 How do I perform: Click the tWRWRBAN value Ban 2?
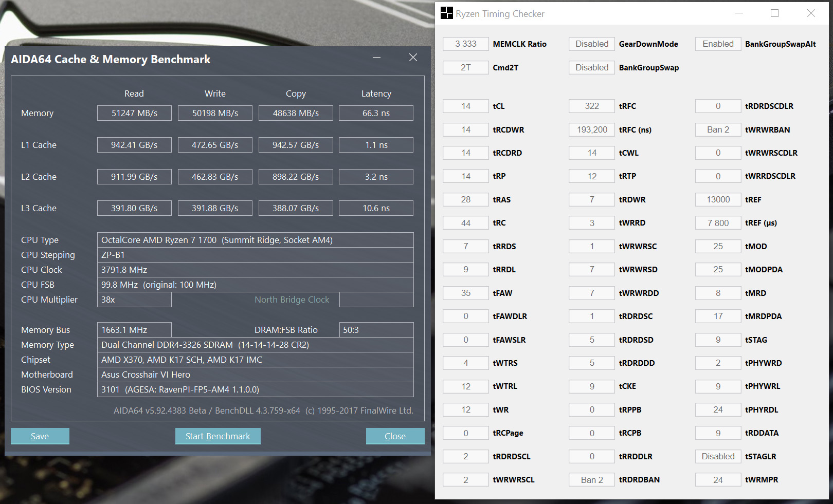pos(718,129)
